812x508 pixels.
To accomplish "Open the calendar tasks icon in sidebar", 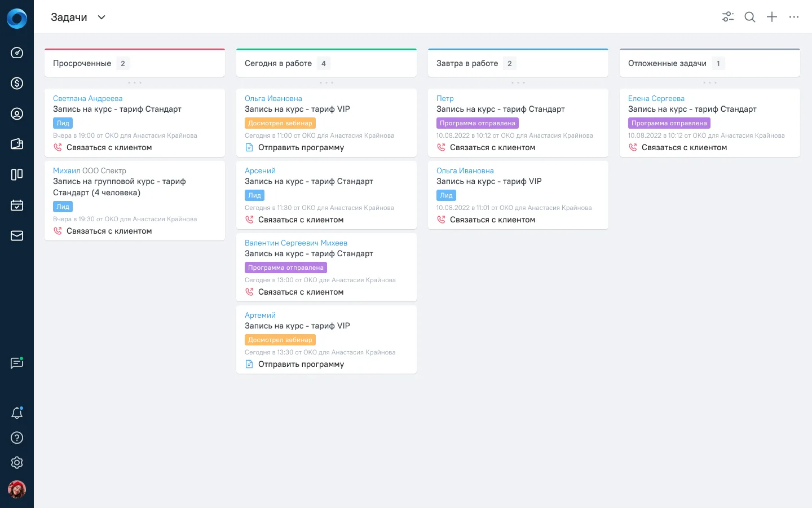I will click(x=17, y=205).
